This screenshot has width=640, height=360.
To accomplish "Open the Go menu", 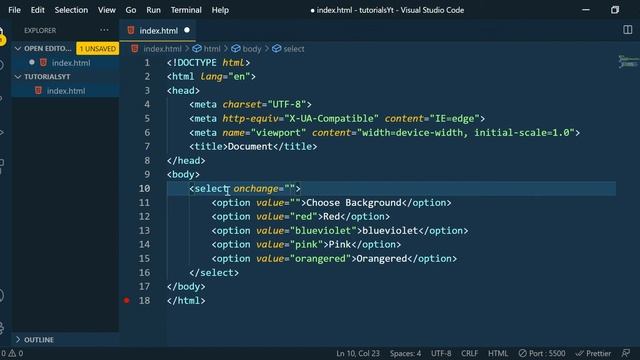I will click(131, 10).
